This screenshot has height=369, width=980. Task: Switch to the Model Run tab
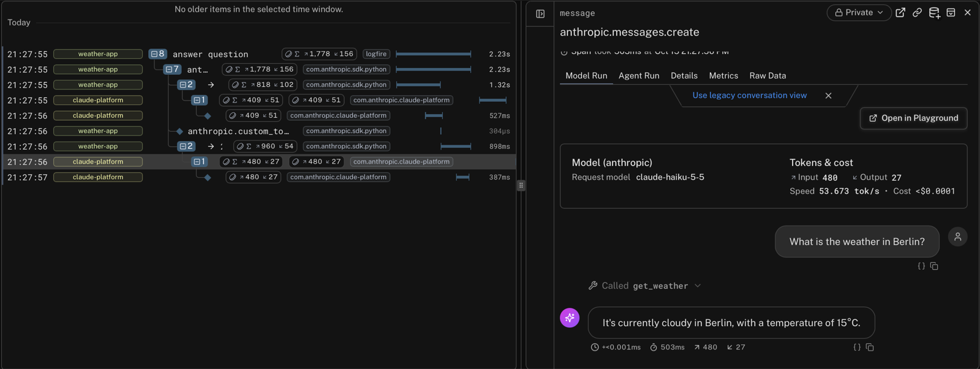click(x=586, y=75)
